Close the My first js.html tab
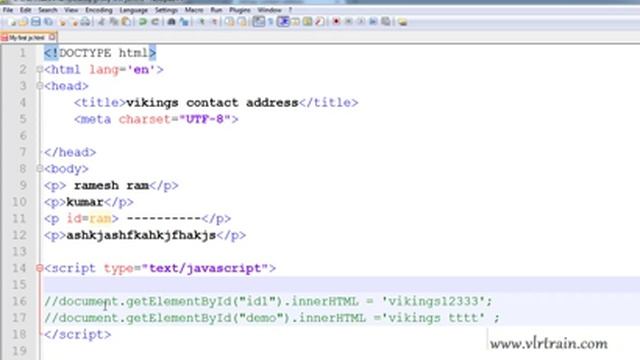 (52, 38)
